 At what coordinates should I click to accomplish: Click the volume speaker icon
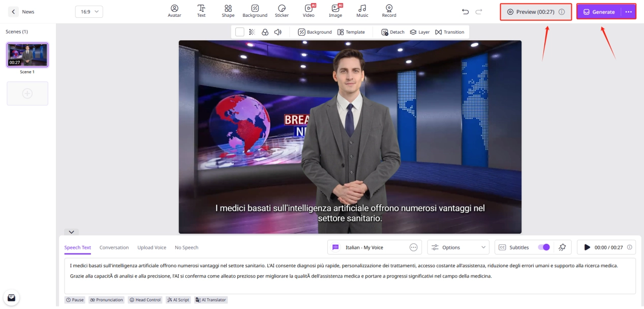click(278, 32)
